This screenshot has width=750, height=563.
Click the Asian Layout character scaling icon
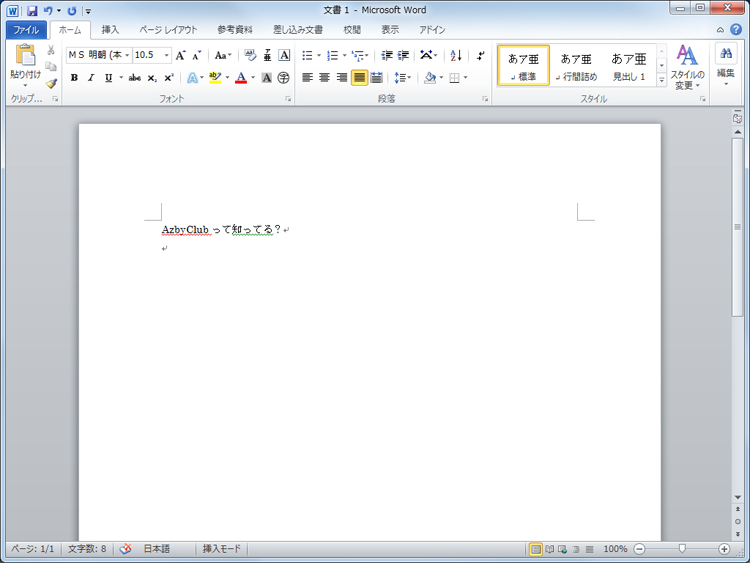click(426, 55)
